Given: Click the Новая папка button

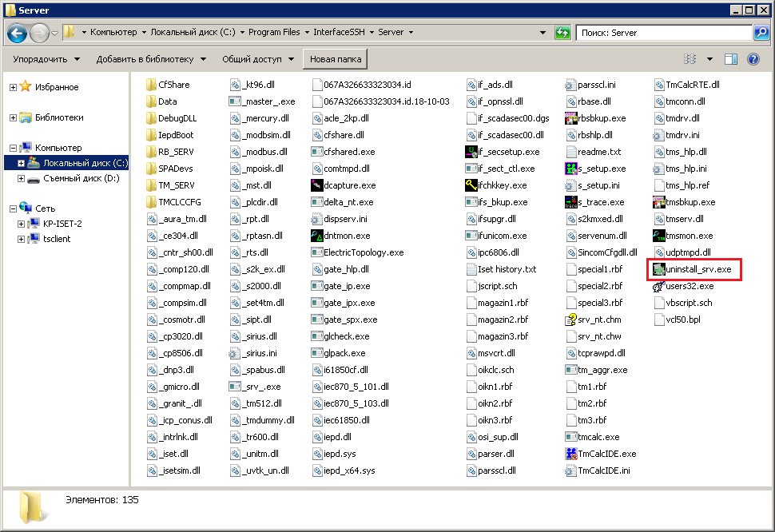Looking at the screenshot, I should click(335, 59).
